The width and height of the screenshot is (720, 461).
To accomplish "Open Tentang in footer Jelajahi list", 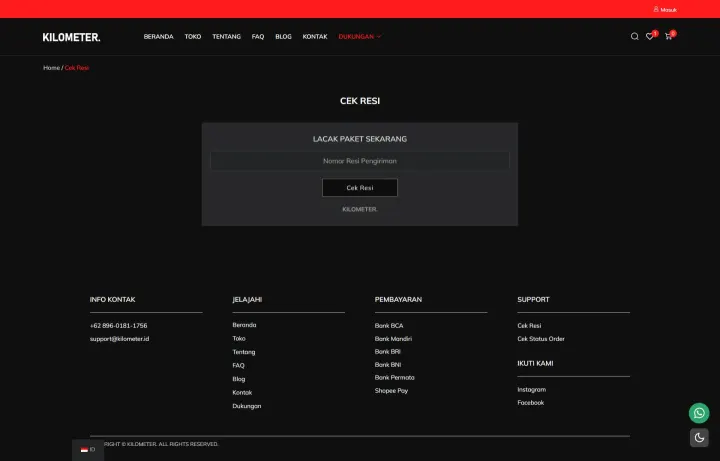I will 244,352.
